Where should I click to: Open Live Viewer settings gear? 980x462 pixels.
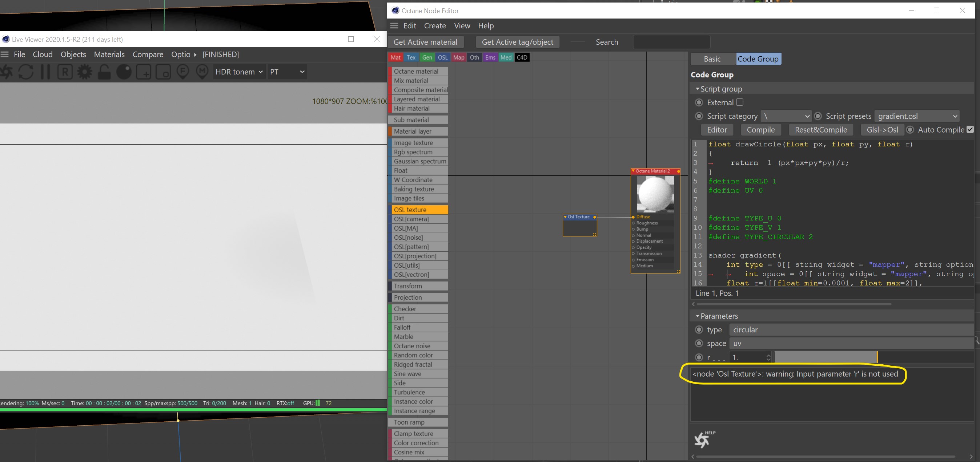pyautogui.click(x=84, y=72)
